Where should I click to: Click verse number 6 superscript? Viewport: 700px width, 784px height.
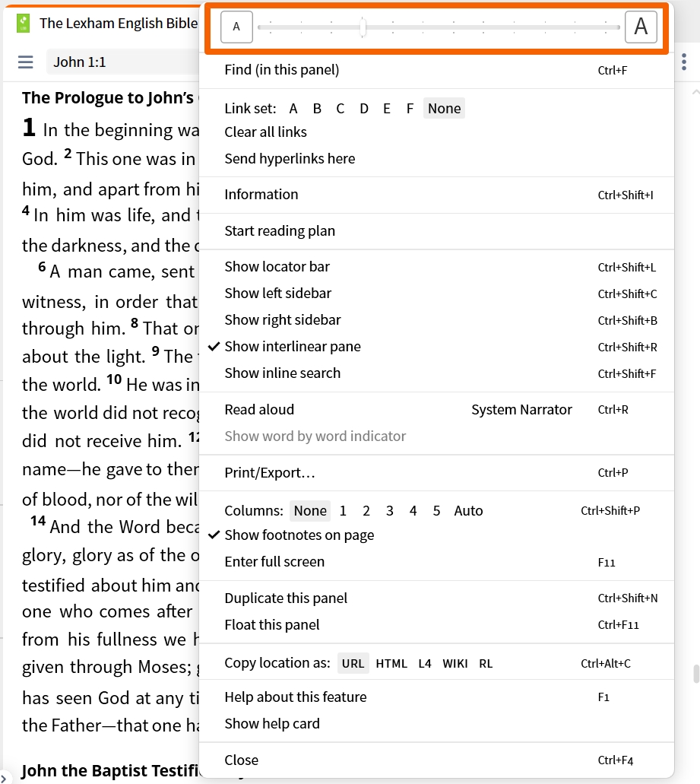coord(42,266)
